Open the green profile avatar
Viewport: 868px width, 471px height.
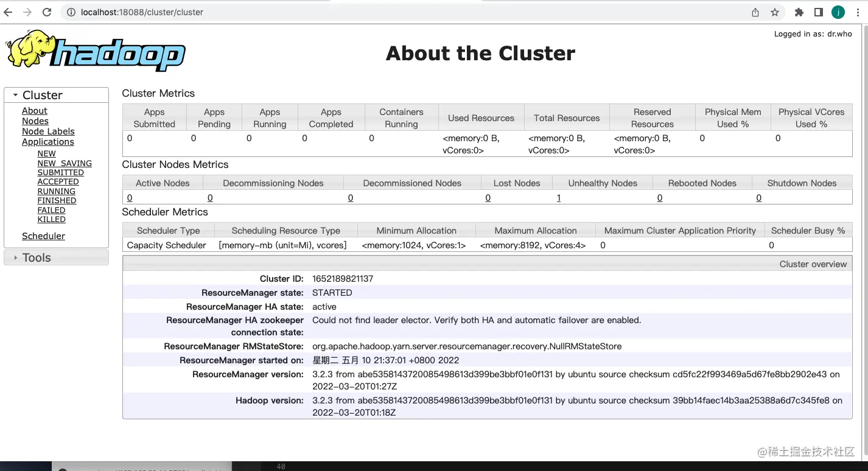coord(838,12)
